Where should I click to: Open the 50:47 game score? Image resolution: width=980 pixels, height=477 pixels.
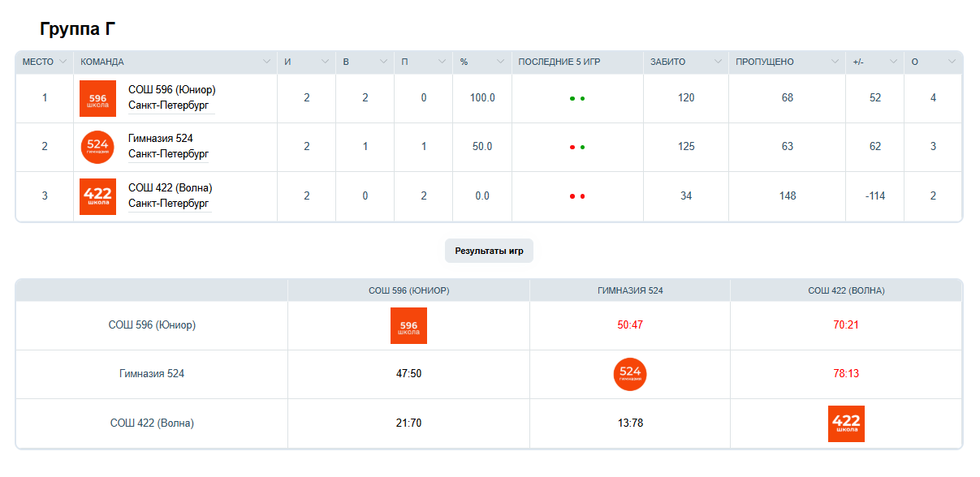pyautogui.click(x=630, y=325)
